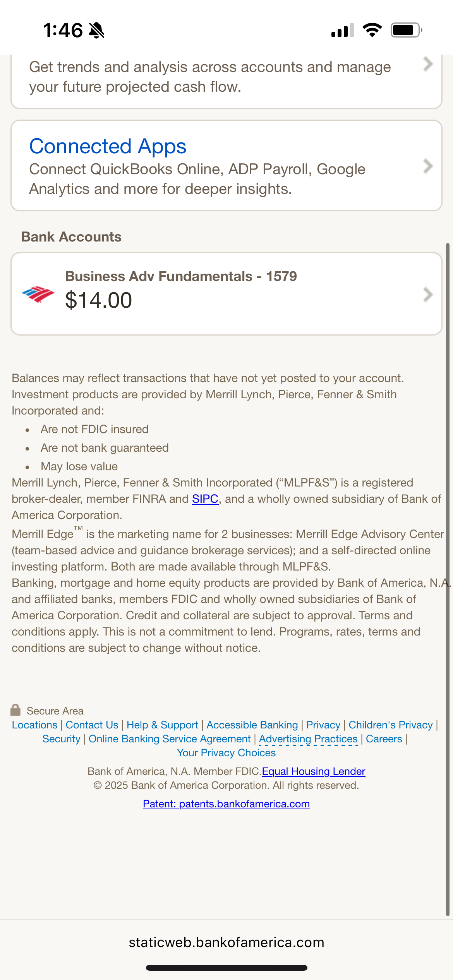
Task: Open Help & Support link
Action: pyautogui.click(x=162, y=725)
